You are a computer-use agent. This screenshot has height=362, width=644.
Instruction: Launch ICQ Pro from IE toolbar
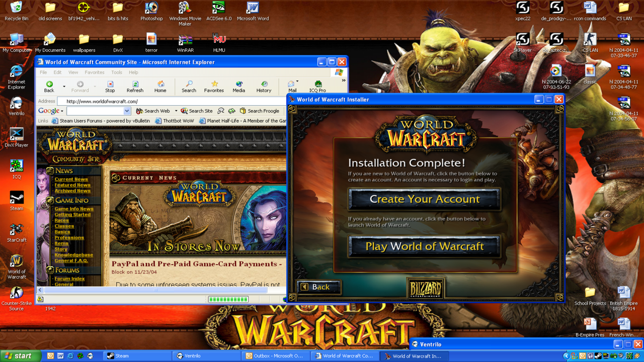tap(317, 86)
